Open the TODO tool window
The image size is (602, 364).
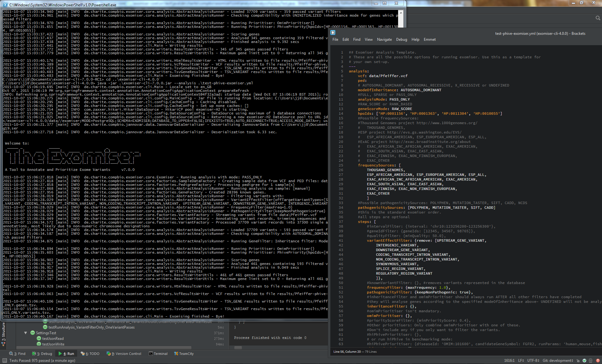(90, 354)
